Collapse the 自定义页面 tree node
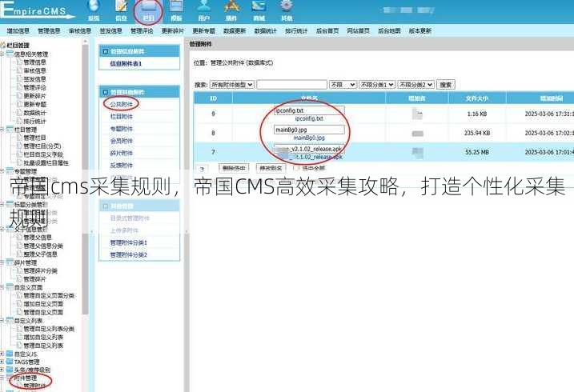The width and height of the screenshot is (574, 392). coord(2,287)
